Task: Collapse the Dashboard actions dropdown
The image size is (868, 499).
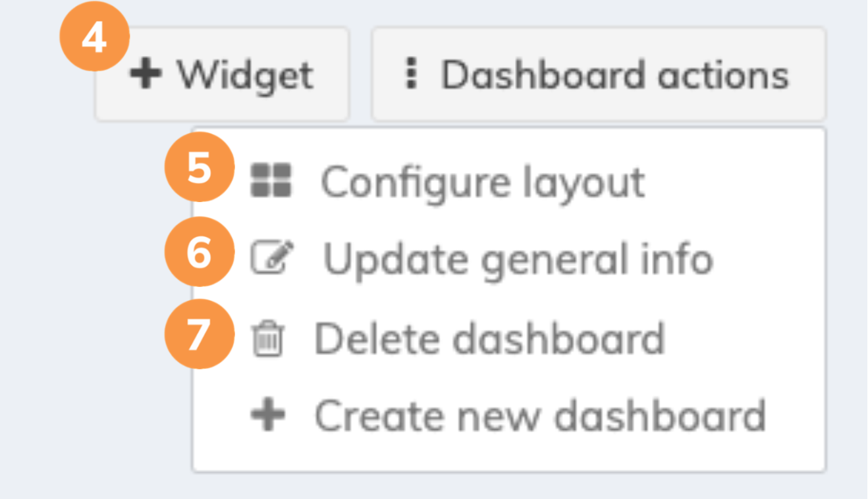Action: tap(598, 74)
